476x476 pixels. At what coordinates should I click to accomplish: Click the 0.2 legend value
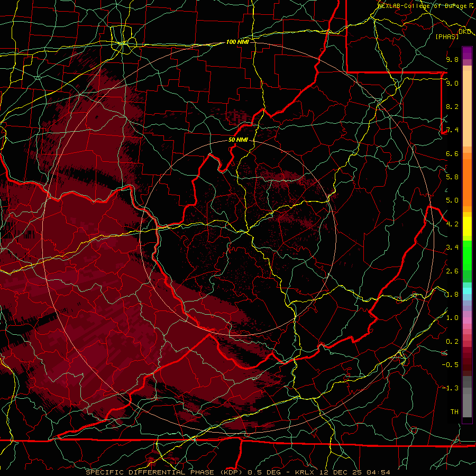(452, 342)
